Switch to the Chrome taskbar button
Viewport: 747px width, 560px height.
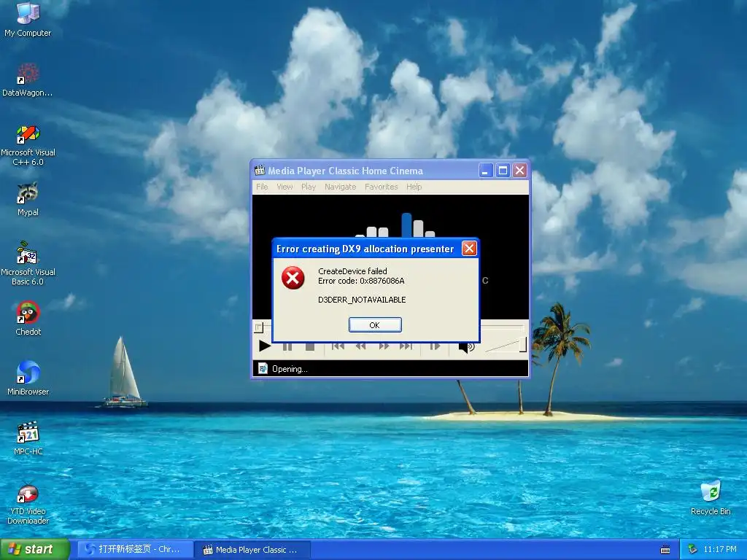[x=135, y=550]
